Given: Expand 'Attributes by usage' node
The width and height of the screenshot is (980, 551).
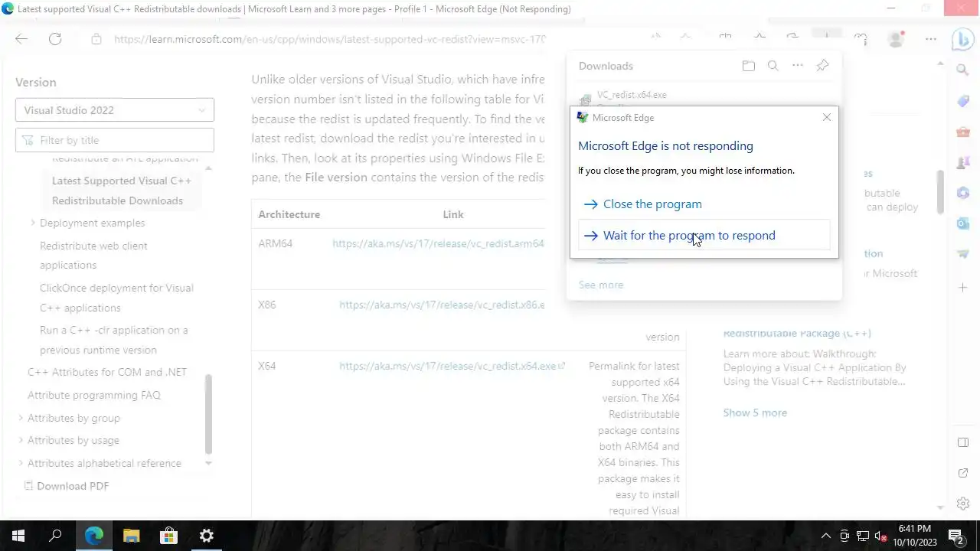Looking at the screenshot, I should click(21, 440).
